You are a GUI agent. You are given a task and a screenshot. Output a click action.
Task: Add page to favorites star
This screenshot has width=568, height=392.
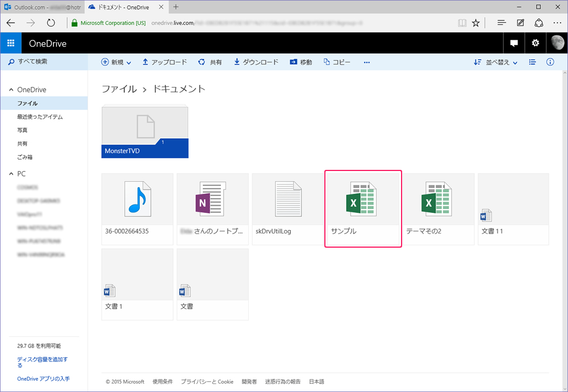point(475,23)
